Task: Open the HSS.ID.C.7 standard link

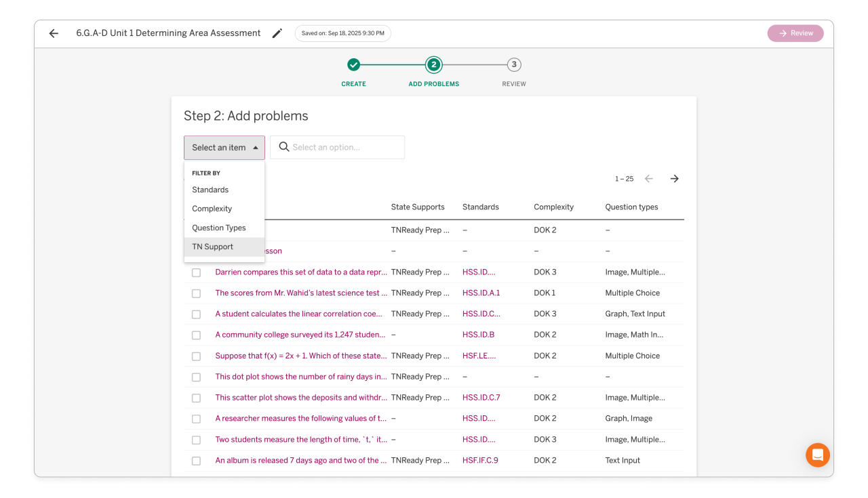Action: tap(481, 398)
